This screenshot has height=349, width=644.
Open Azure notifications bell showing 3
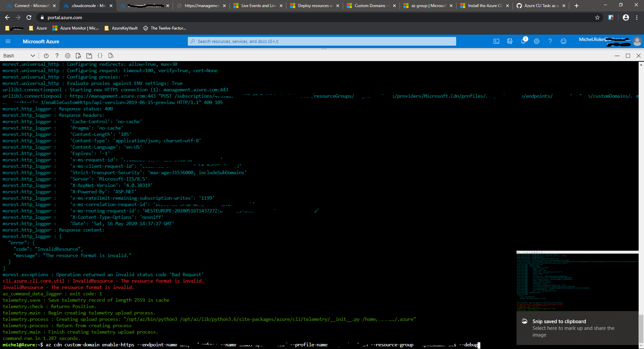[x=523, y=41]
